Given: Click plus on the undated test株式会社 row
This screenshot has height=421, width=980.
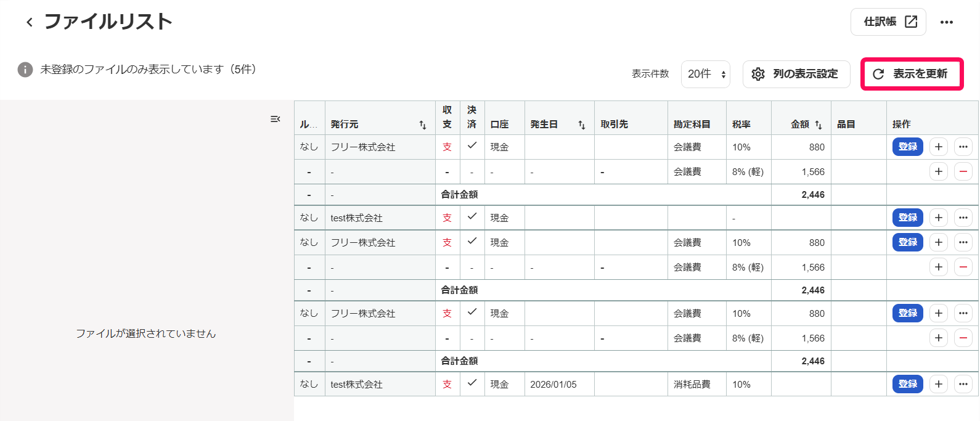Looking at the screenshot, I should tap(938, 218).
